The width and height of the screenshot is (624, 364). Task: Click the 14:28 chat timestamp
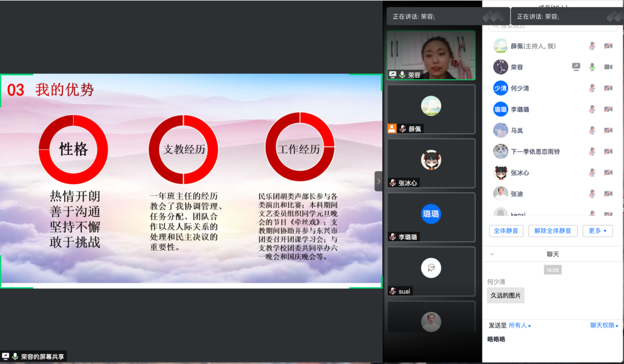click(552, 270)
